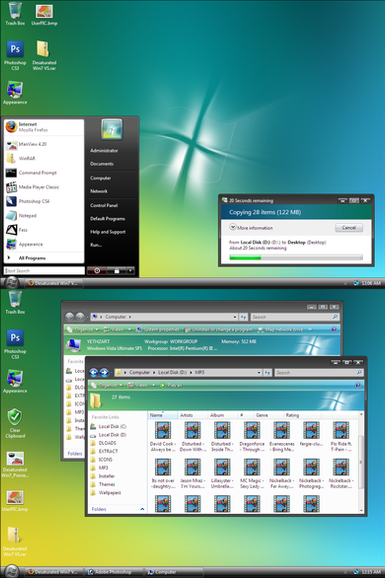Click the help icon in the MP3 window toolbar
The image size is (385, 578).
(358, 385)
